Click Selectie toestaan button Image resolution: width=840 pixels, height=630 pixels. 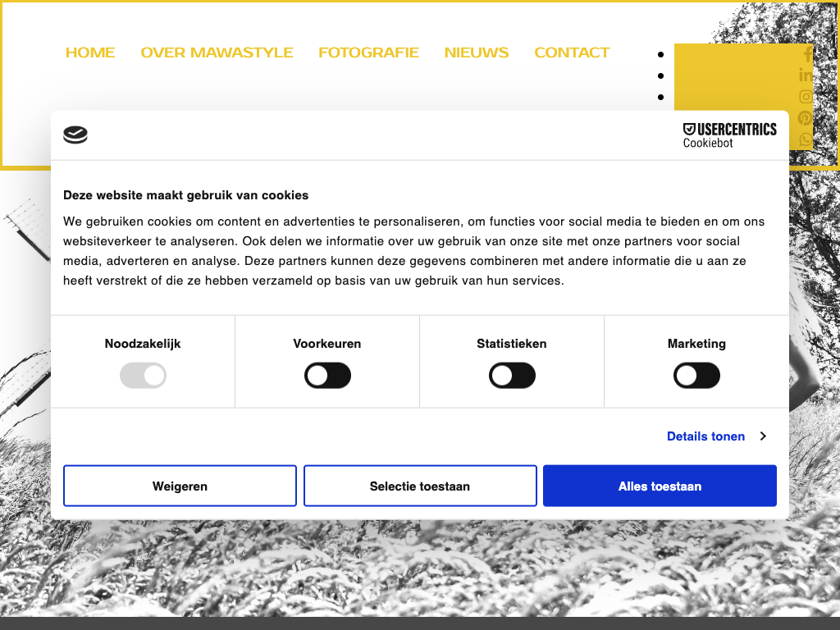(x=420, y=486)
